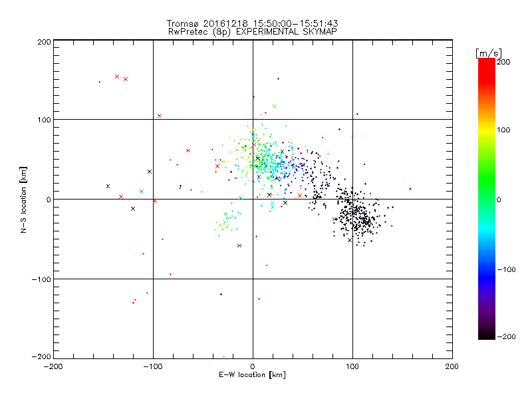Viewport: 532px width, 399px height.
Task: Click the x-axis tick label '0'
Action: coord(253,366)
